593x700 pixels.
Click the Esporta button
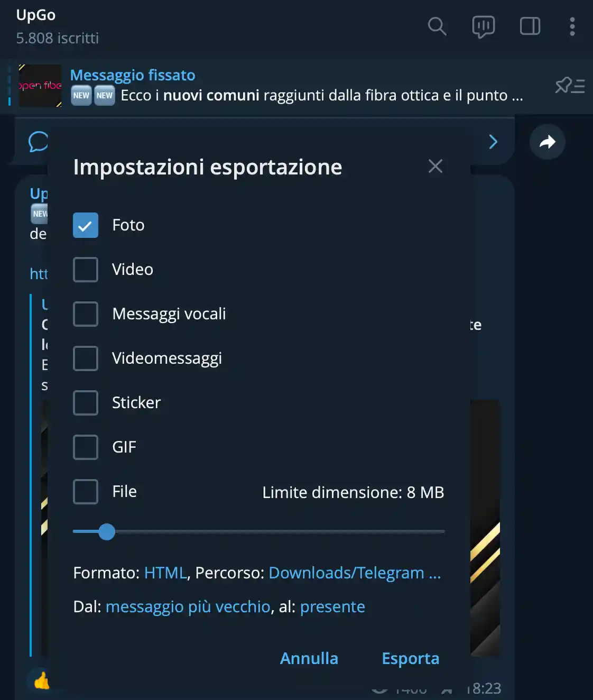[x=411, y=658]
